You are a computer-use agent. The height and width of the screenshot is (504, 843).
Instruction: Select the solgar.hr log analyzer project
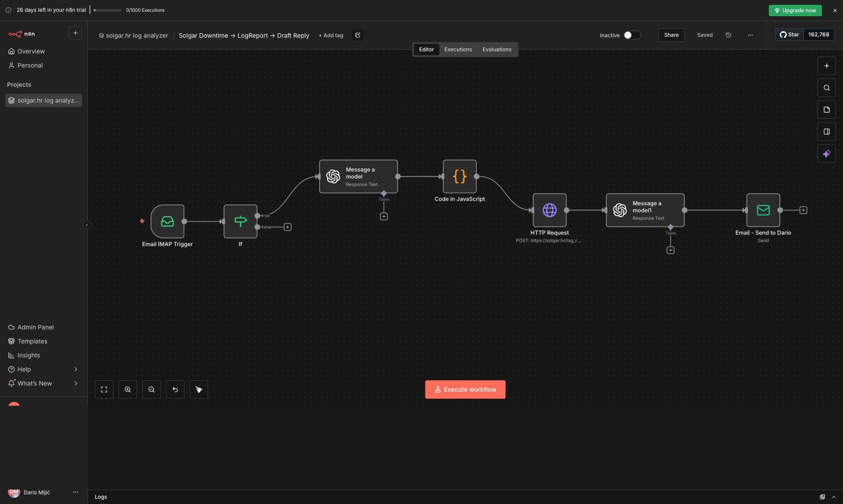(x=43, y=100)
